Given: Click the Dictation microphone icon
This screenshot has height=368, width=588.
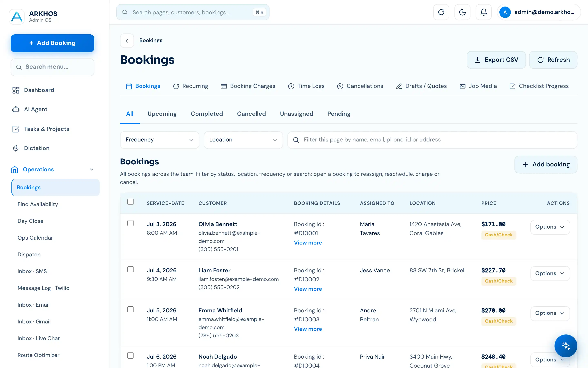Looking at the screenshot, I should [x=16, y=148].
